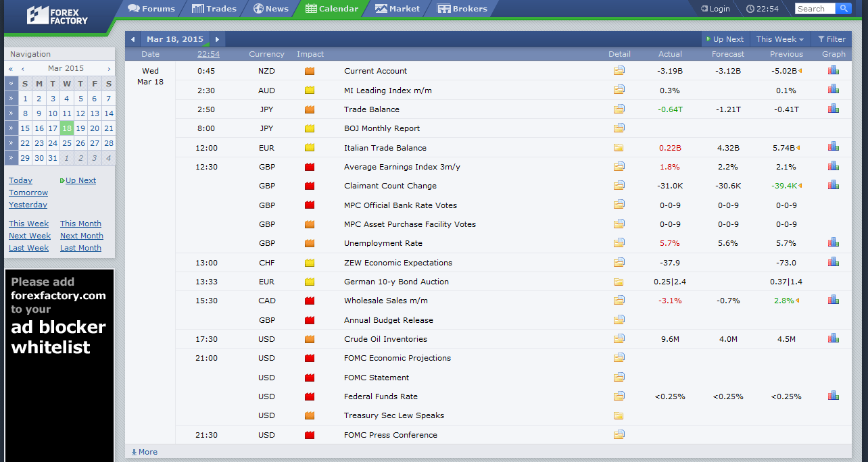Click the Login link
The width and height of the screenshot is (868, 462).
tap(715, 9)
